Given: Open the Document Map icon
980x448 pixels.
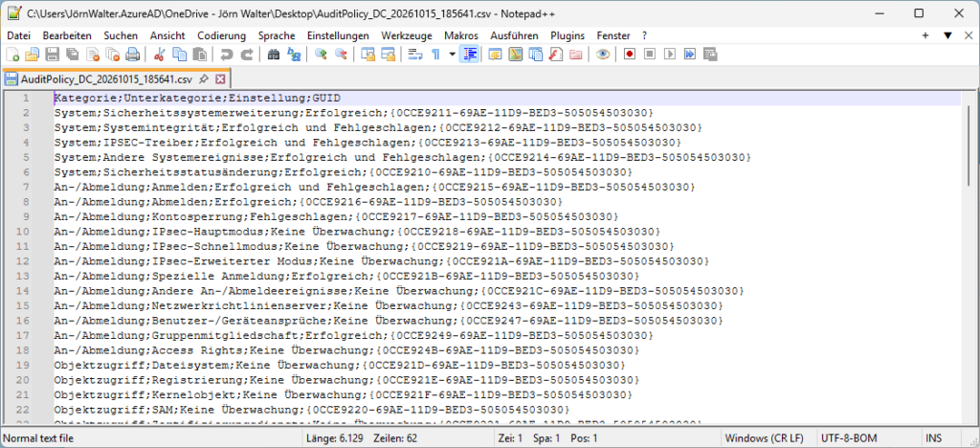Looking at the screenshot, I should click(516, 55).
